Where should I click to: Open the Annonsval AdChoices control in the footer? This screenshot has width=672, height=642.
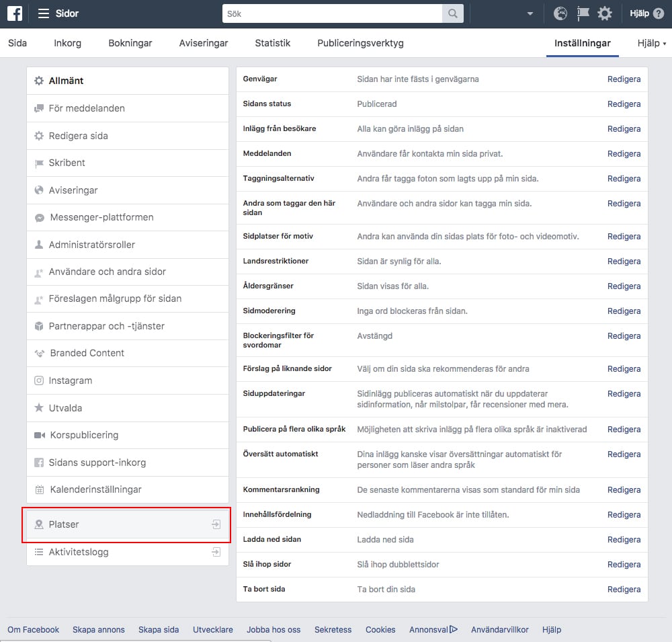click(433, 629)
